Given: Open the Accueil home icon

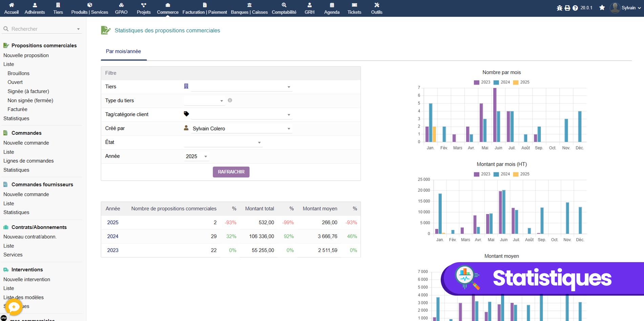Looking at the screenshot, I should click(x=11, y=5).
